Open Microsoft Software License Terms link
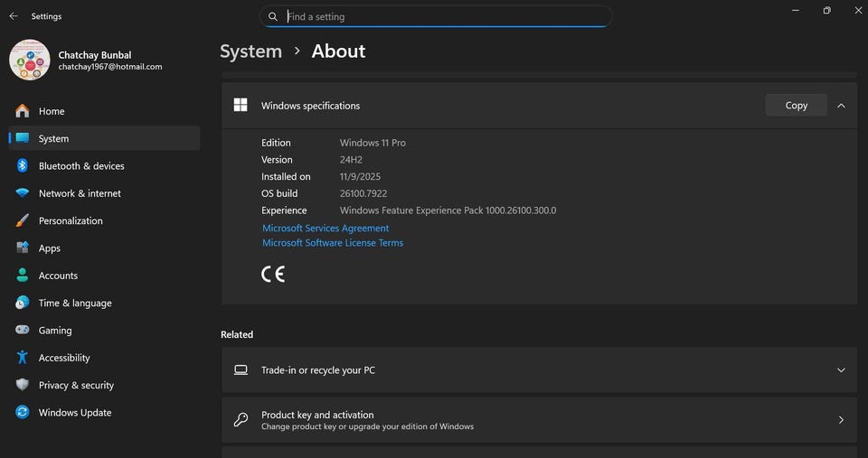 coord(333,243)
